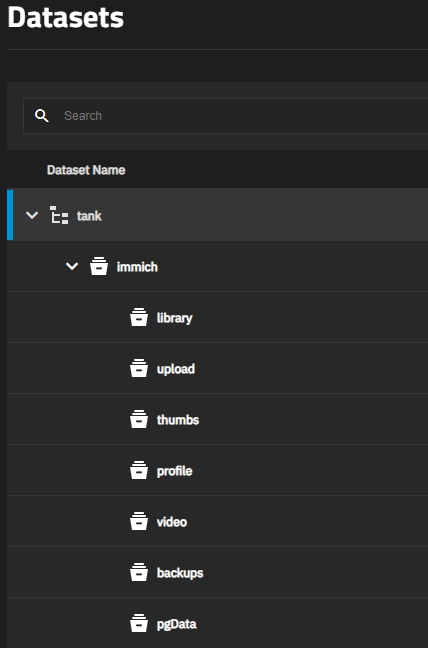Select the profile dataset row

[217, 471]
